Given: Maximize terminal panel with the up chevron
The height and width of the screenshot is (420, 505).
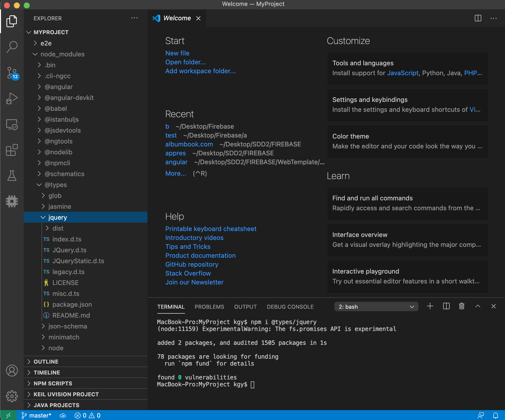Looking at the screenshot, I should point(478,306).
